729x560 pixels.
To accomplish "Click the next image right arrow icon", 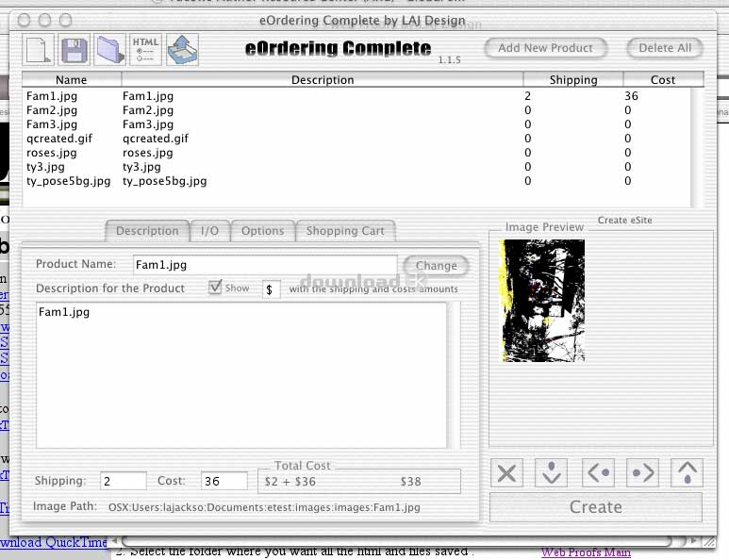I will coord(642,472).
